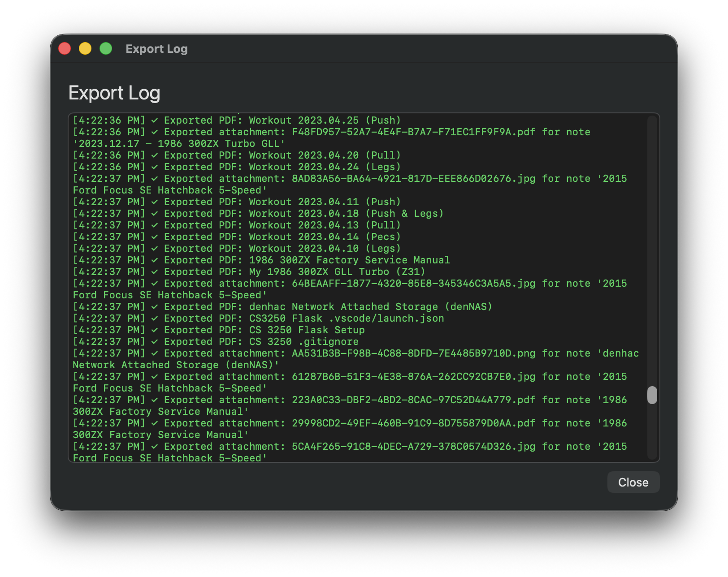Image resolution: width=728 pixels, height=577 pixels.
Task: Click the Export Log window title bar text
Action: coord(156,49)
